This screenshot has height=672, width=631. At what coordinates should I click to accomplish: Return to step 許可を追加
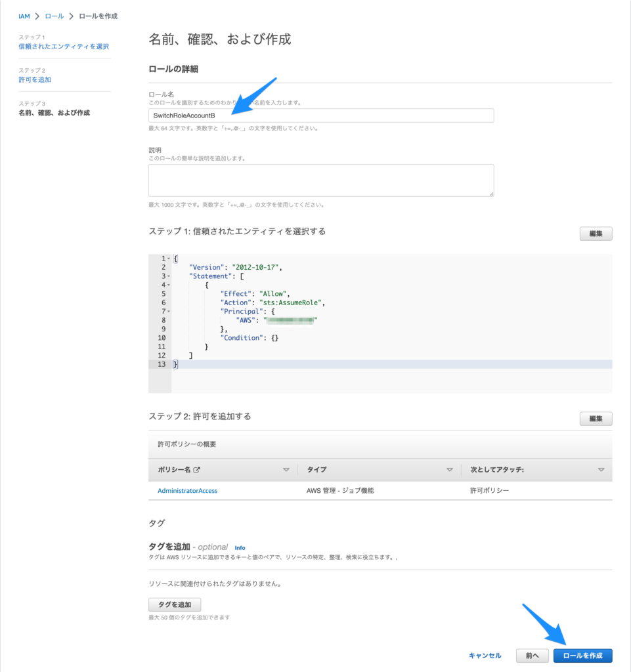[34, 79]
